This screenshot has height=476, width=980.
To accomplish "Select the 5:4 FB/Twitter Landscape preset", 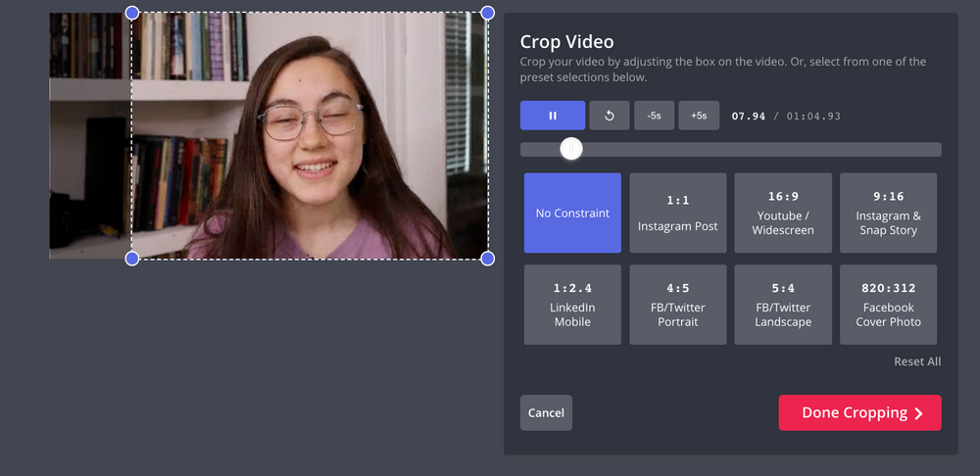I will pos(783,305).
